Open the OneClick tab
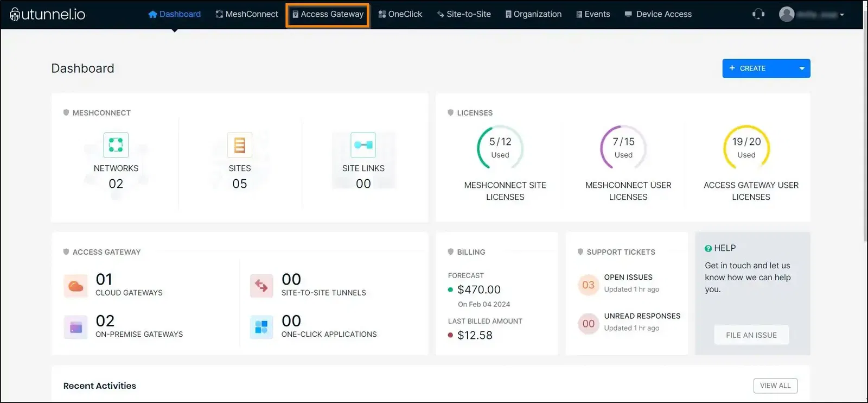The image size is (868, 403). pyautogui.click(x=400, y=14)
